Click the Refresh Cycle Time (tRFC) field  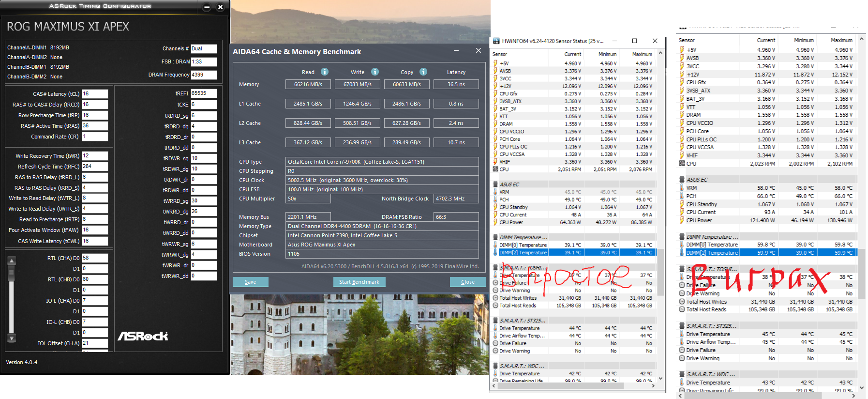click(95, 167)
